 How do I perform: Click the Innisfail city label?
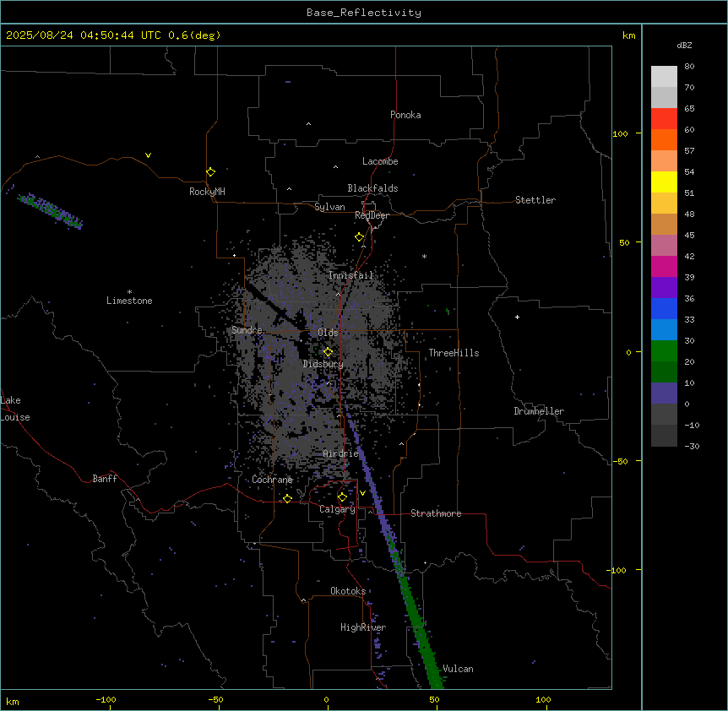click(350, 275)
